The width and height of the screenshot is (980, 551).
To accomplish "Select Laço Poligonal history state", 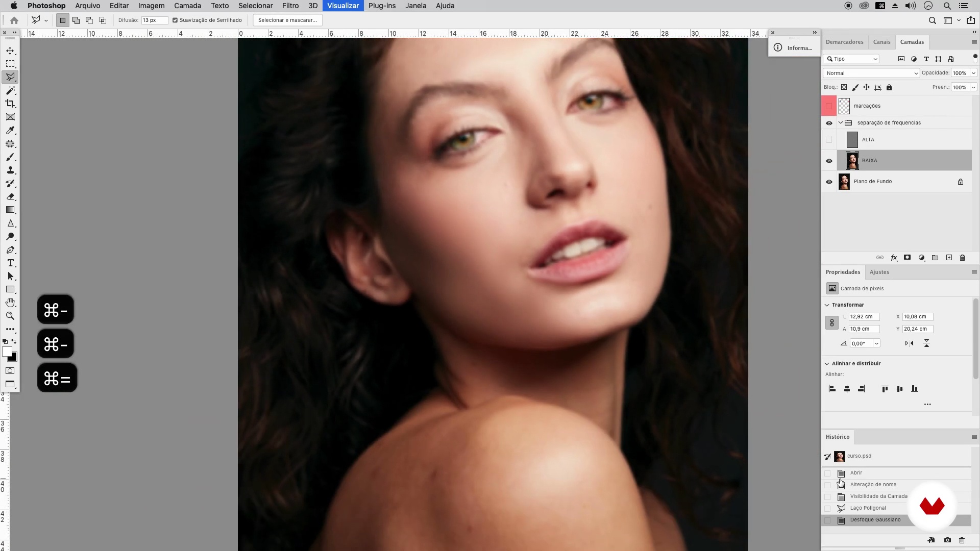I will (896, 508).
